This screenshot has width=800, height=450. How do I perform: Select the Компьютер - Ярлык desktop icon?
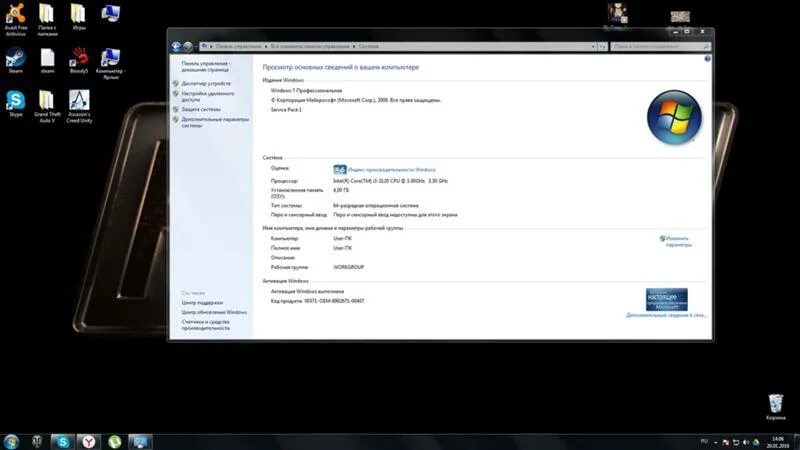pyautogui.click(x=111, y=63)
